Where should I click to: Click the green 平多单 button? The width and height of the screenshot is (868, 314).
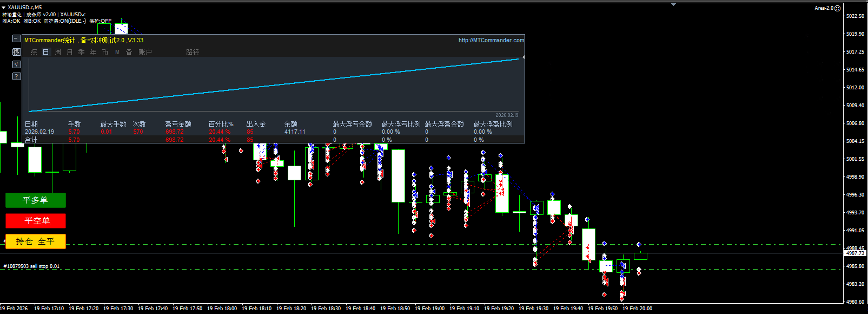36,200
